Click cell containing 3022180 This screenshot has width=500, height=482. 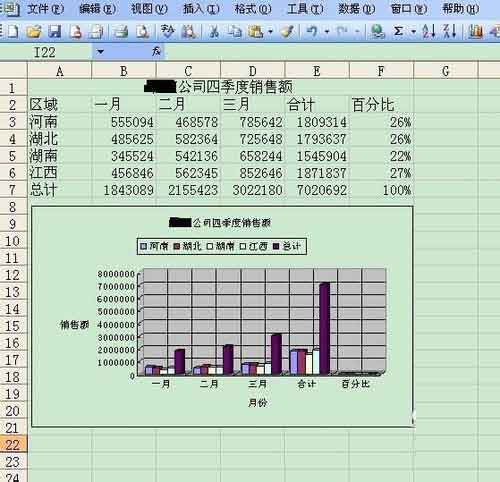point(253,190)
